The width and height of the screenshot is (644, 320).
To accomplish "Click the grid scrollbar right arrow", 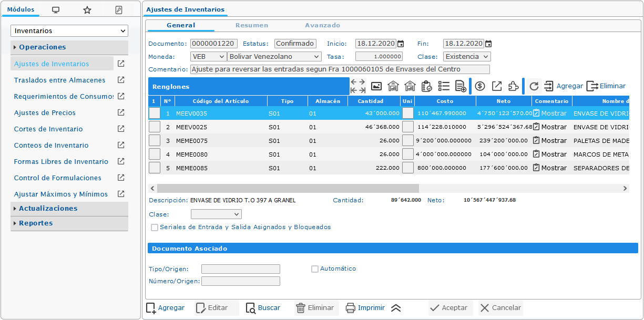I will click(625, 188).
